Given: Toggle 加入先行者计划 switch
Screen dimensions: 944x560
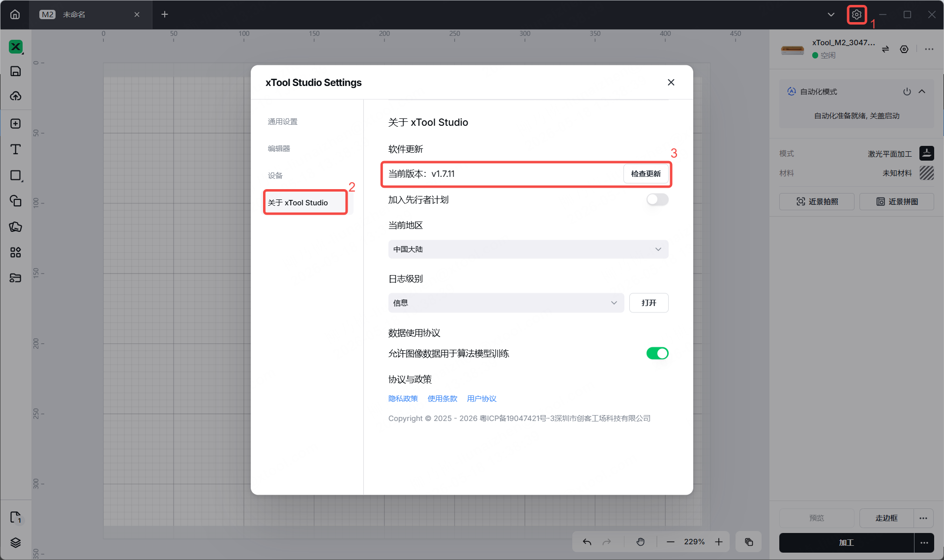Looking at the screenshot, I should (x=657, y=199).
